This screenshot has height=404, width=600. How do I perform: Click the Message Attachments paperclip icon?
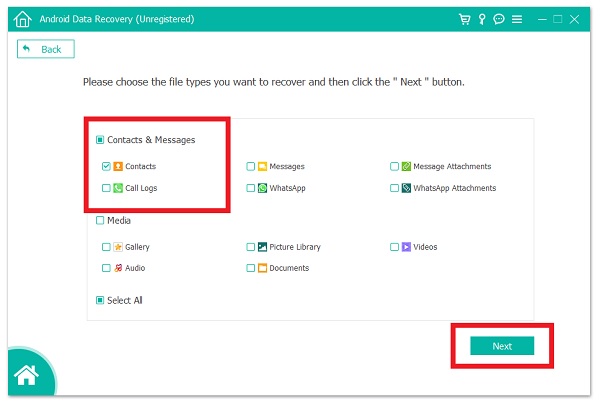point(406,166)
